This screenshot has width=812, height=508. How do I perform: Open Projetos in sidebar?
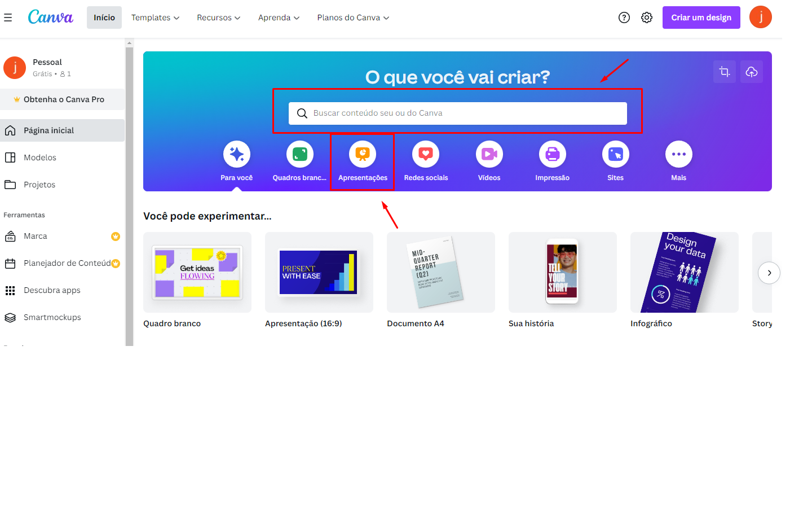tap(62, 185)
